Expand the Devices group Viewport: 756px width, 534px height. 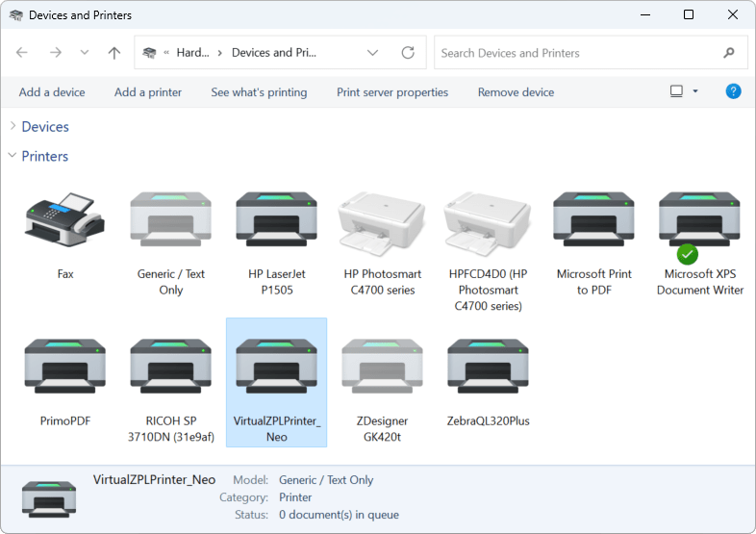13,126
